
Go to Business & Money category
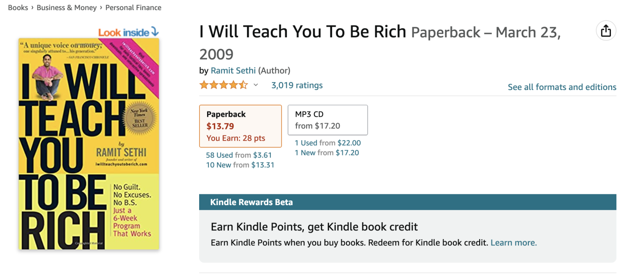pyautogui.click(x=67, y=8)
